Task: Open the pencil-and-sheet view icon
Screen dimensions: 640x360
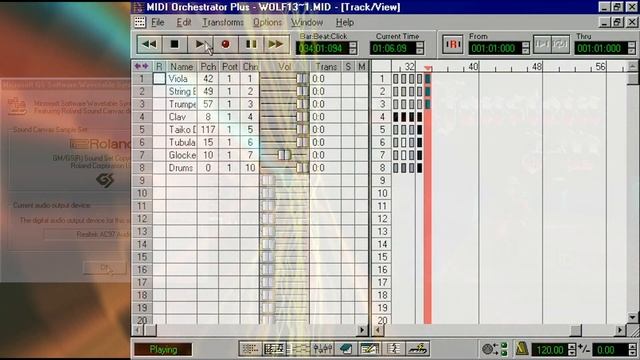Action: point(370,349)
